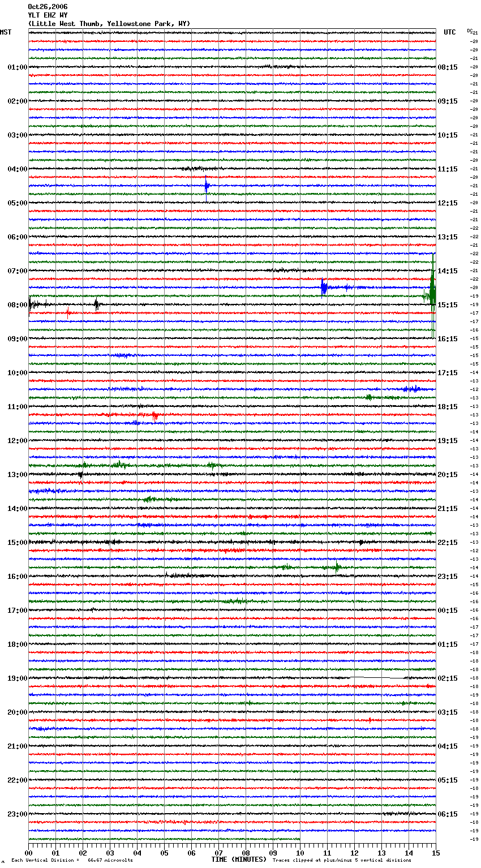Click the minute 00 axis tick label
481x868 pixels.
[28, 853]
